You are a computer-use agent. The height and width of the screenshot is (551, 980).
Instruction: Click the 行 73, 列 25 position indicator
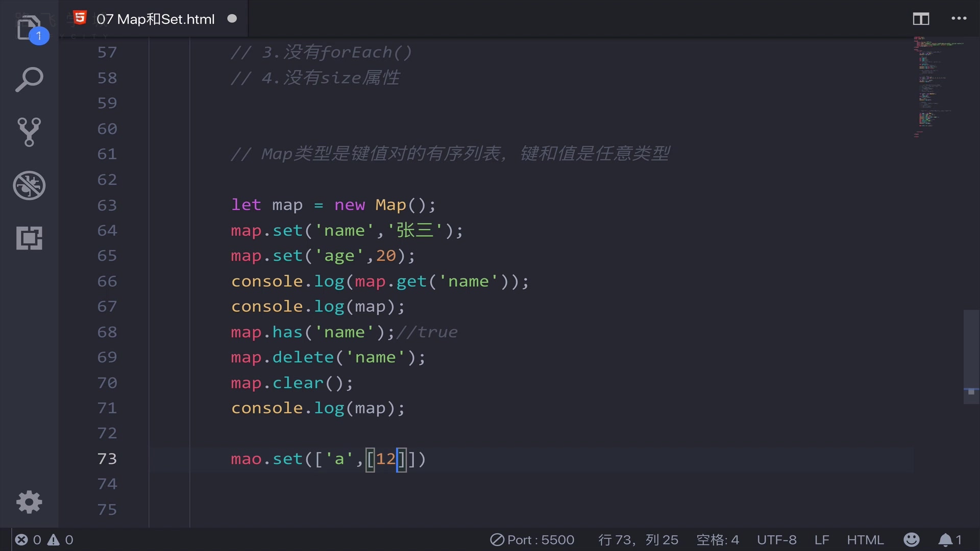638,540
